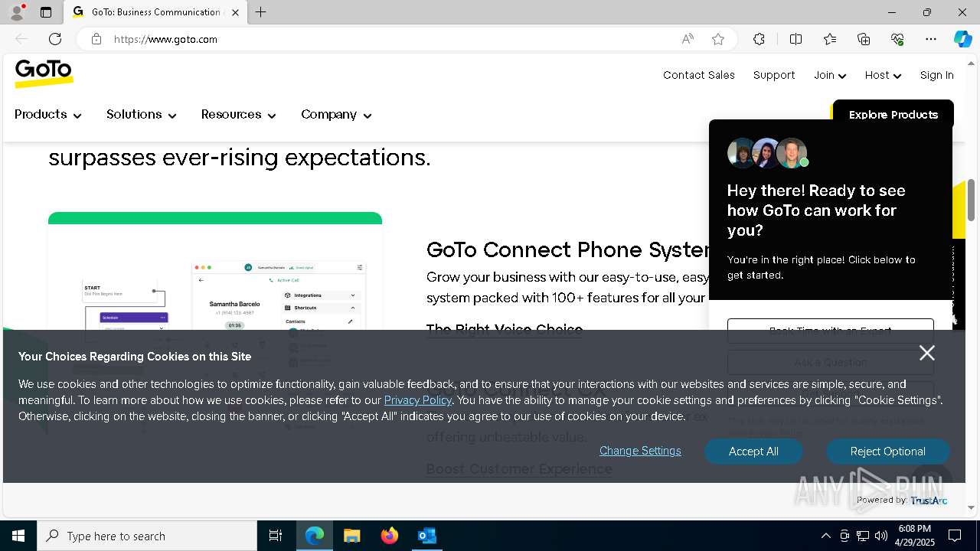Click the Boost Customer Experience heading

pos(519,469)
